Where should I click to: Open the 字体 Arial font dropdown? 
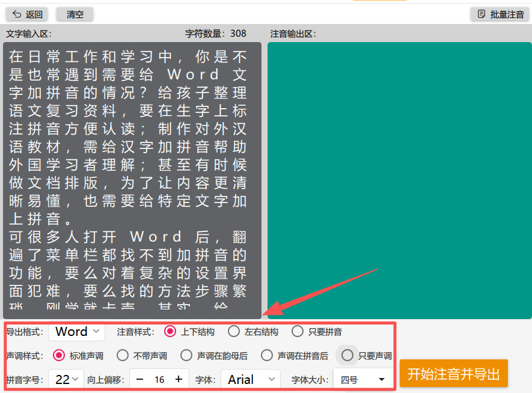click(251, 379)
